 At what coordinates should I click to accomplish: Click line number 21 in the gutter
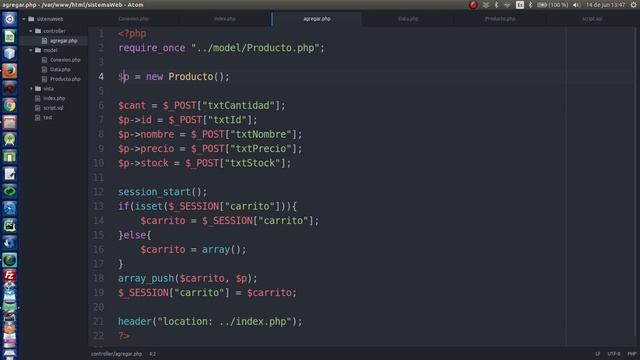98,322
